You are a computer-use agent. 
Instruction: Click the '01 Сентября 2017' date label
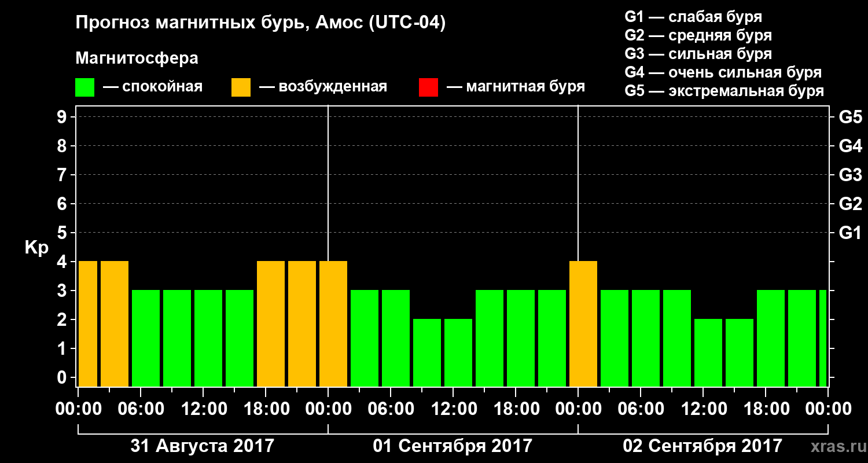tap(453, 446)
